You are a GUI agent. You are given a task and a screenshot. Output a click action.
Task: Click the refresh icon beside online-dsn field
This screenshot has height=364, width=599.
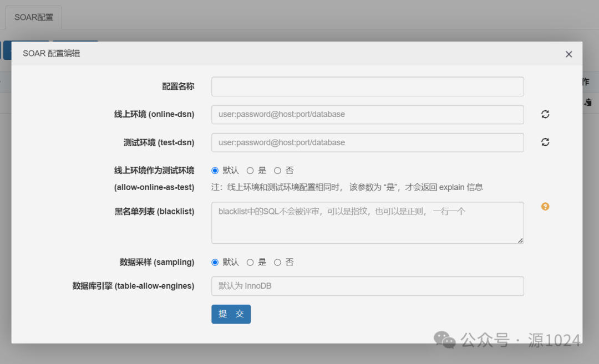(x=545, y=114)
